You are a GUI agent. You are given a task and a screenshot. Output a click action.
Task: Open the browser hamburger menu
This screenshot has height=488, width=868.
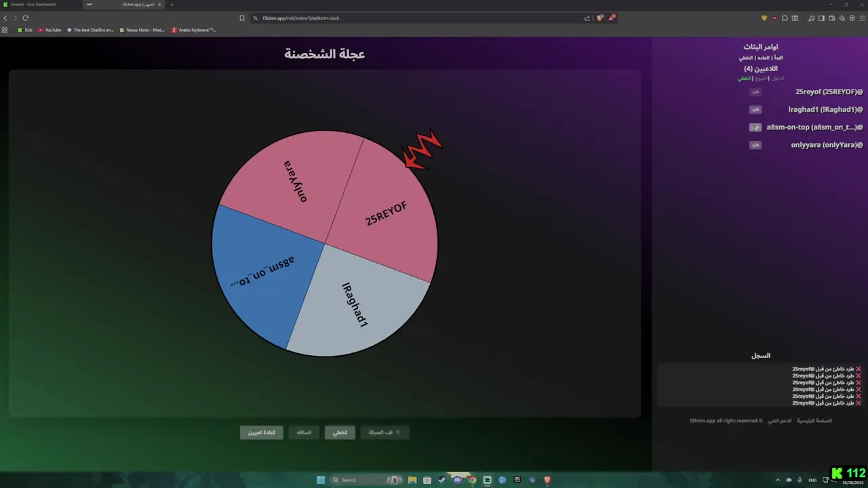862,18
